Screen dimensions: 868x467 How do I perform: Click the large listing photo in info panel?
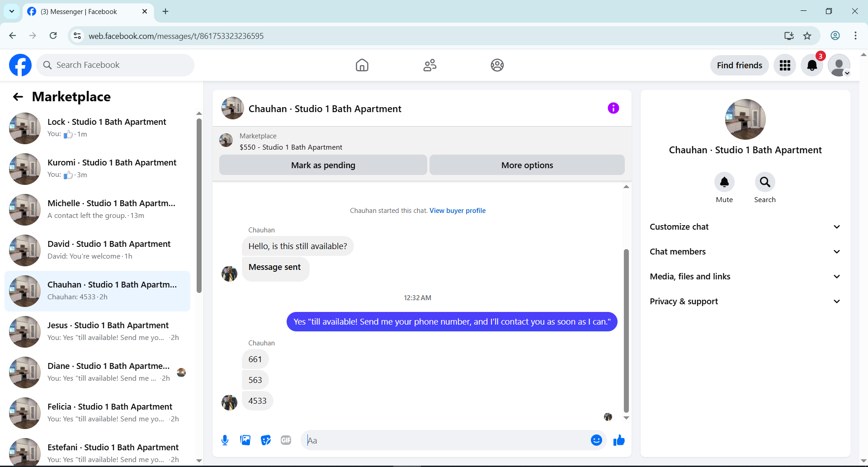tap(745, 119)
